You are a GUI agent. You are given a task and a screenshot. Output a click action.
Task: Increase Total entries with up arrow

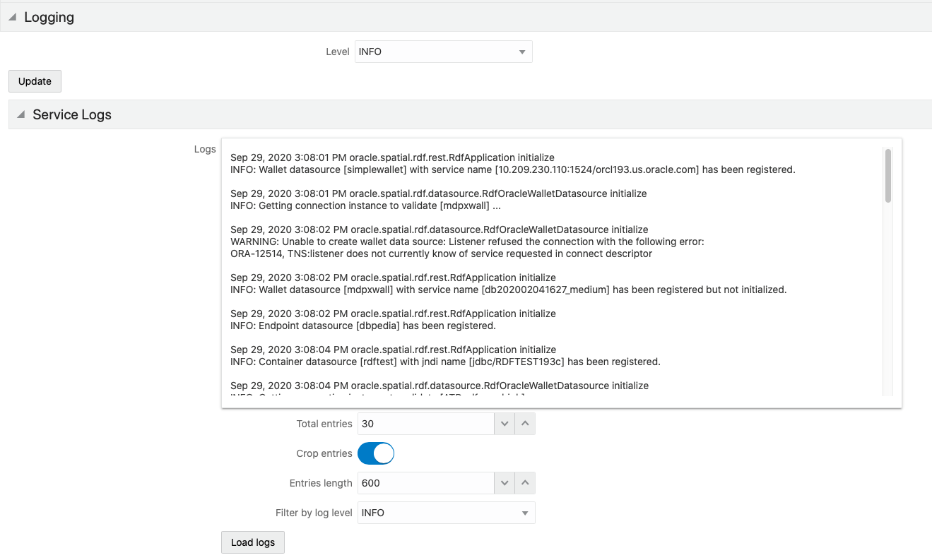pos(525,424)
